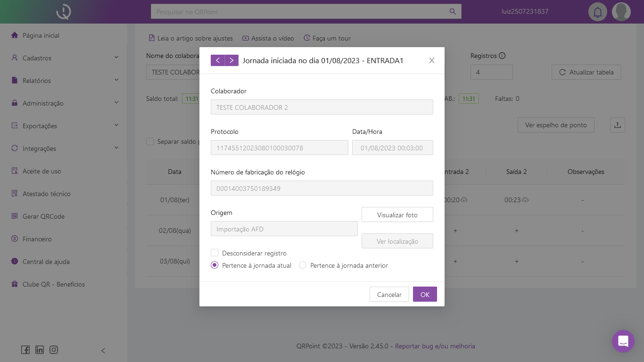Click the export upload icon button
Viewport: 644px width, 362px height.
tap(617, 125)
